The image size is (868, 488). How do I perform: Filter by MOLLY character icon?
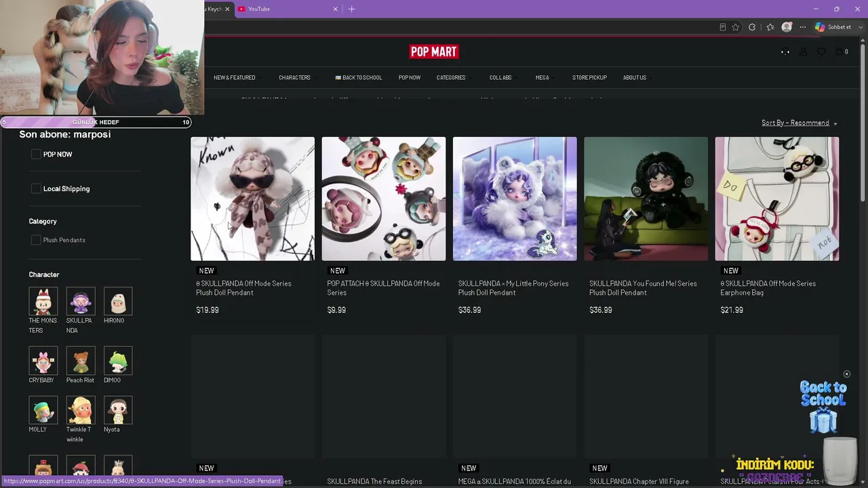(43, 410)
